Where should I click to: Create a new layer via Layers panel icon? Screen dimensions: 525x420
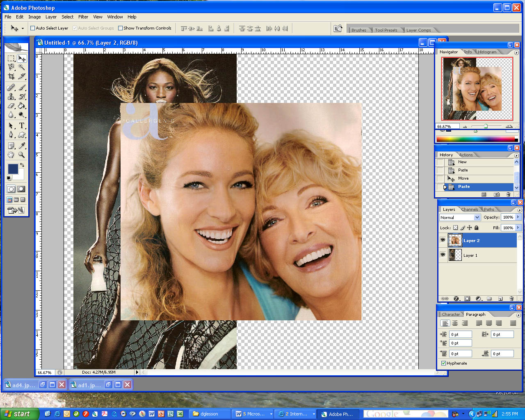(500, 299)
